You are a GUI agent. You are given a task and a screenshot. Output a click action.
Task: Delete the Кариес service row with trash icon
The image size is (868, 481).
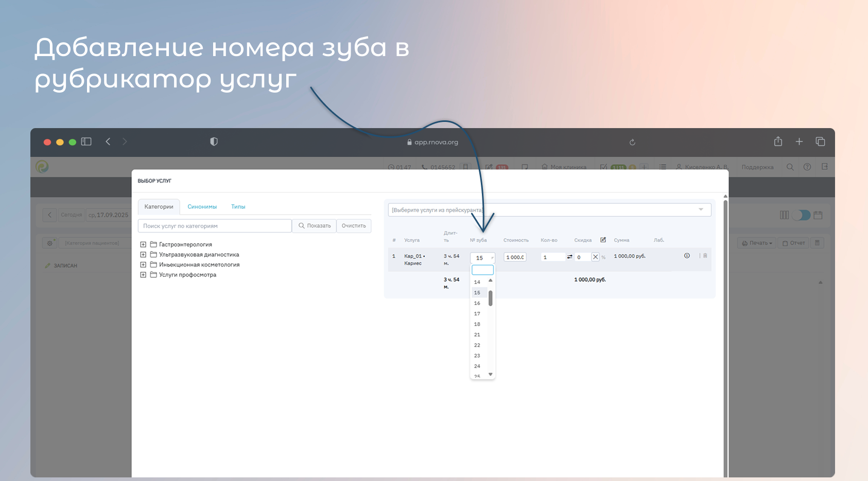(705, 256)
